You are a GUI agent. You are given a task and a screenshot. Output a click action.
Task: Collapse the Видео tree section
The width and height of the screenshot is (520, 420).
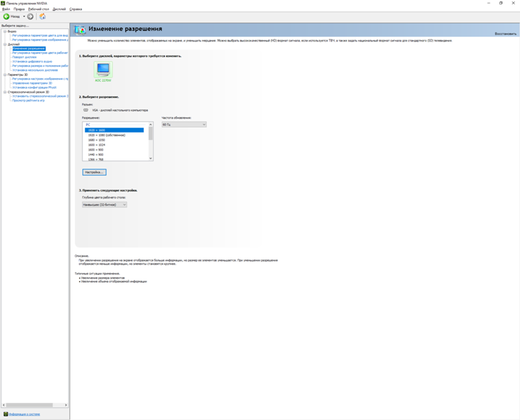pyautogui.click(x=5, y=31)
